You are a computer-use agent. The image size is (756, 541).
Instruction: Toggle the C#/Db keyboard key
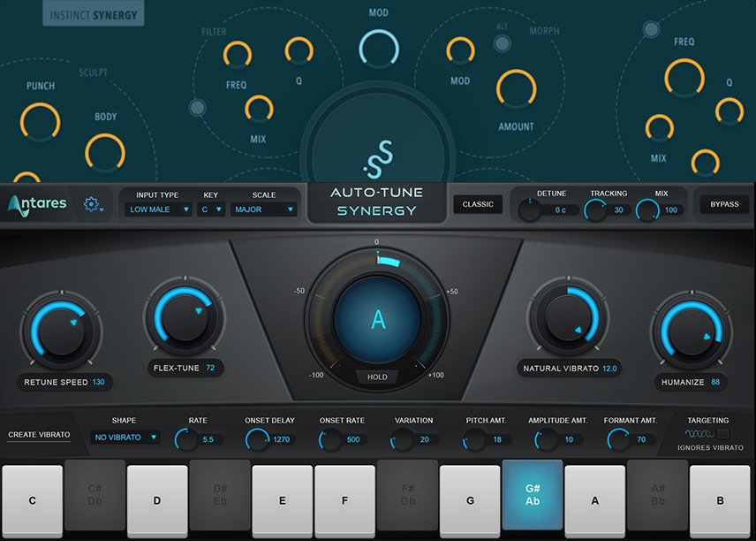95,495
